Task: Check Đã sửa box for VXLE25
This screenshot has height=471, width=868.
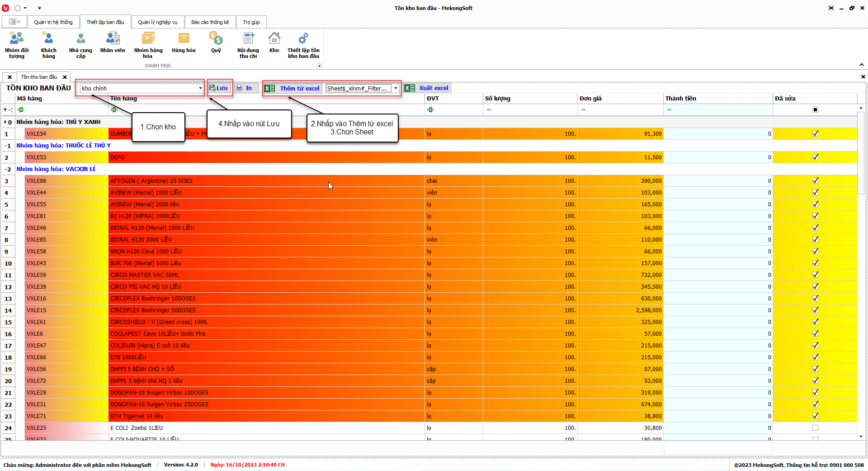Action: (x=815, y=428)
